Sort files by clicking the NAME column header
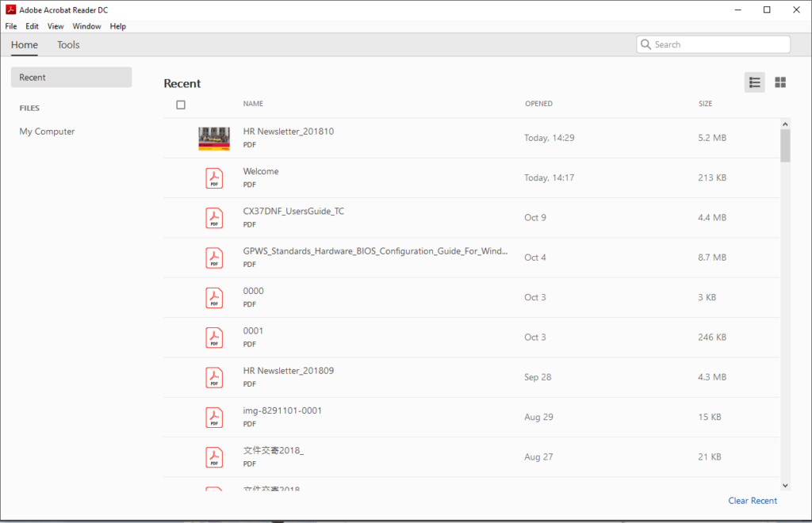 (252, 103)
